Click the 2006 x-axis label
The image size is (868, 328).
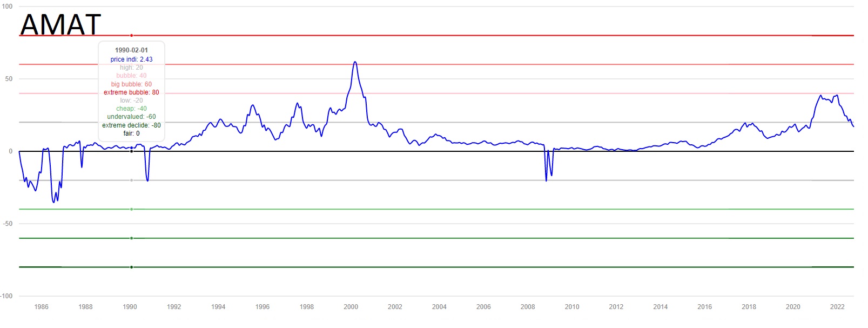coord(483,307)
